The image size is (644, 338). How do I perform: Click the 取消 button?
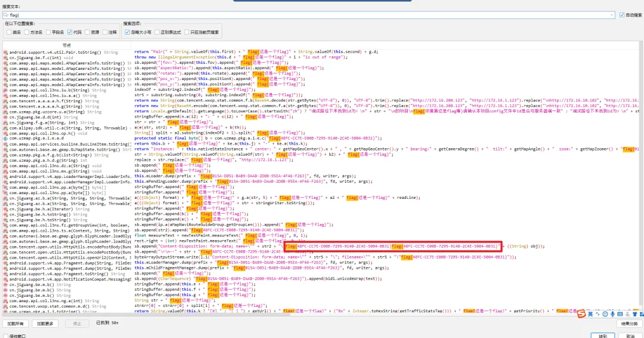click(x=630, y=336)
